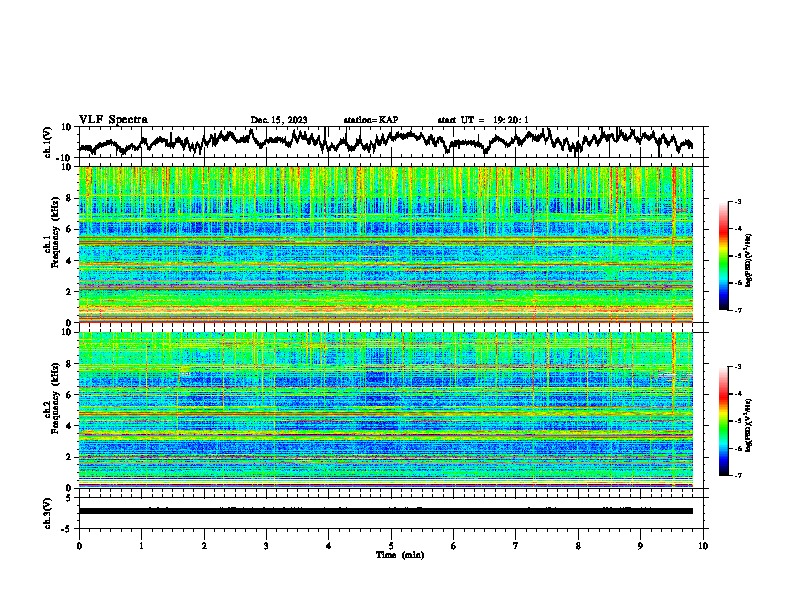Viewport: 792px width, 612px height.
Task: Click the "station=KAP" header text
Action: [x=371, y=120]
